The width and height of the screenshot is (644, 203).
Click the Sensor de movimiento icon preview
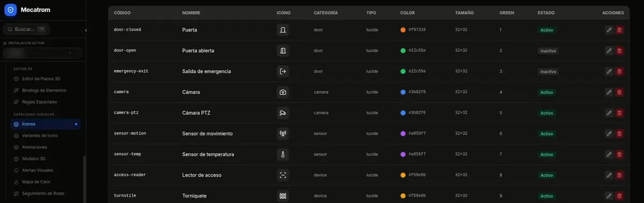283,133
